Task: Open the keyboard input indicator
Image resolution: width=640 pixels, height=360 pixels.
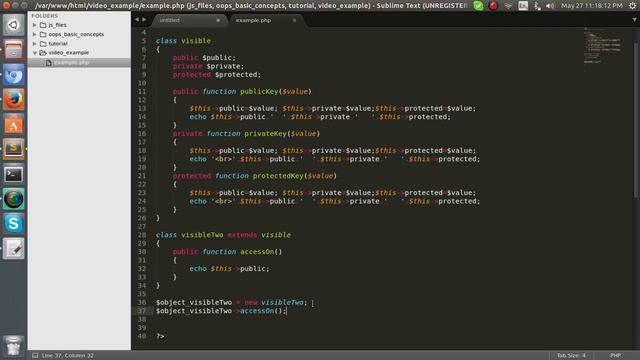Action: pos(523,6)
